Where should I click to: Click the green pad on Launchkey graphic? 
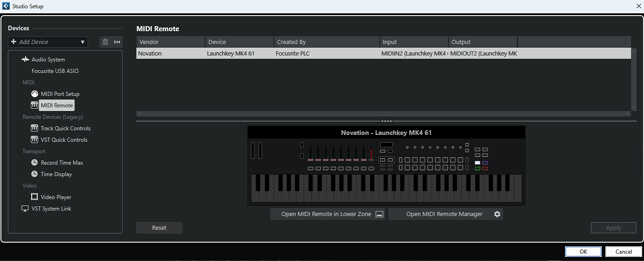(477, 169)
